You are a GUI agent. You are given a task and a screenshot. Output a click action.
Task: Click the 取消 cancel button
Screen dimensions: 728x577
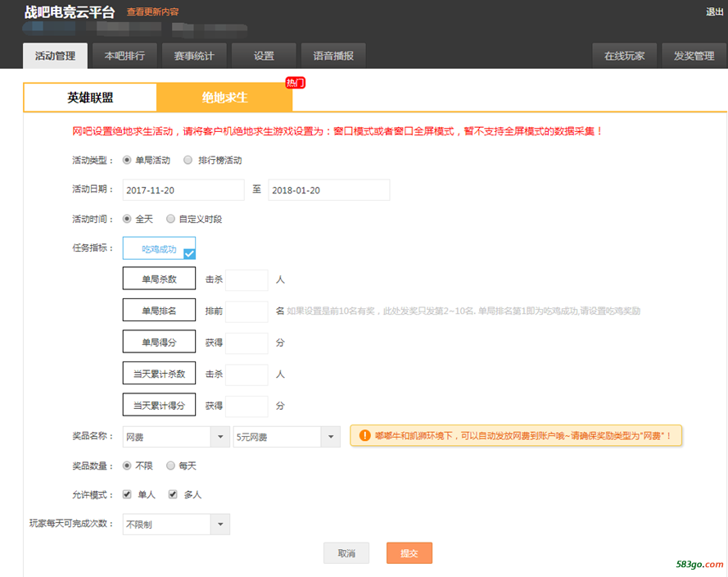pos(346,553)
